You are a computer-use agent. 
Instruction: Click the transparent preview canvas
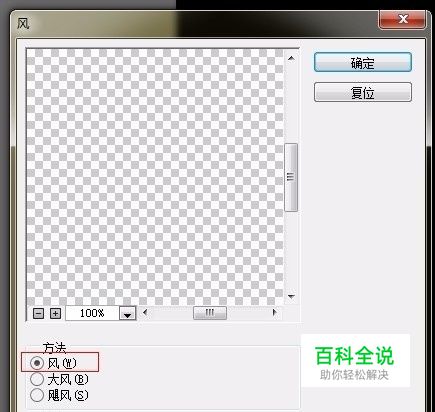(155, 177)
